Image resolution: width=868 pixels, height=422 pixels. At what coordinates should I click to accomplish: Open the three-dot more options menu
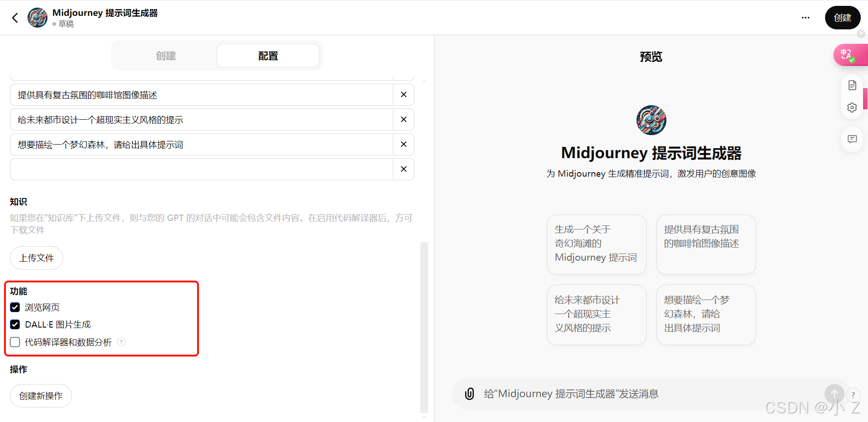[806, 18]
